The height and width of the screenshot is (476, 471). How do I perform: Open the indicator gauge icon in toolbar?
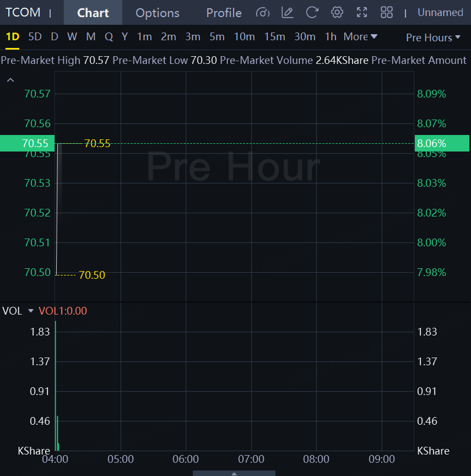(x=263, y=13)
